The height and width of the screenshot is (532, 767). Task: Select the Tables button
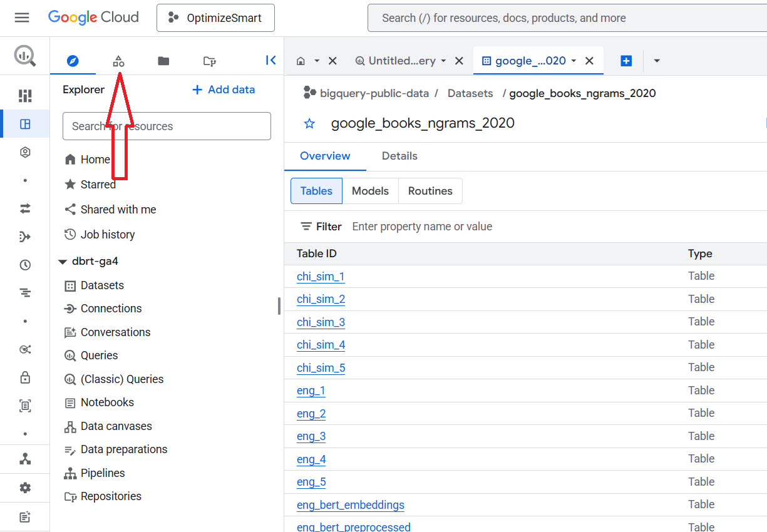pyautogui.click(x=316, y=191)
